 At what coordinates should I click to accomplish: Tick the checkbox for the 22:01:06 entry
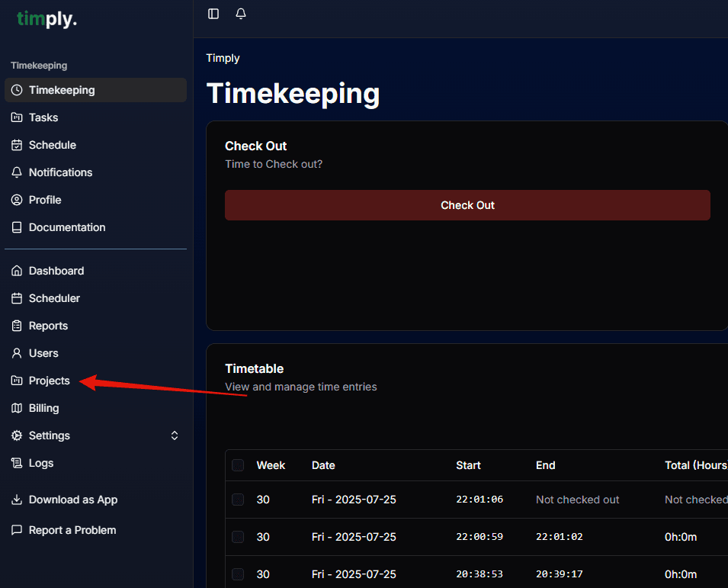(238, 500)
